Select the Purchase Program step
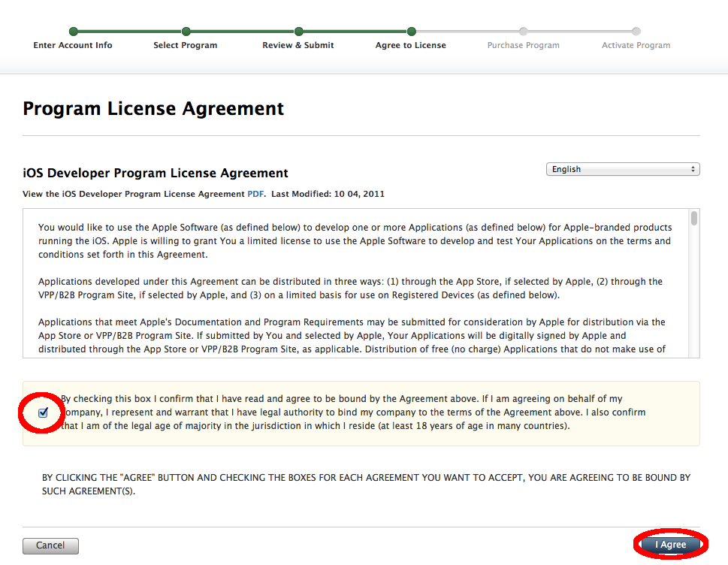The image size is (728, 565). point(523,46)
